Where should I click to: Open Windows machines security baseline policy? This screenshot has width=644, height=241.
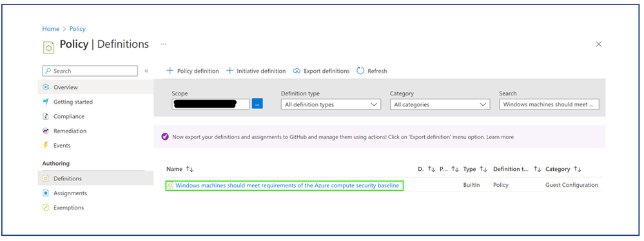point(287,186)
